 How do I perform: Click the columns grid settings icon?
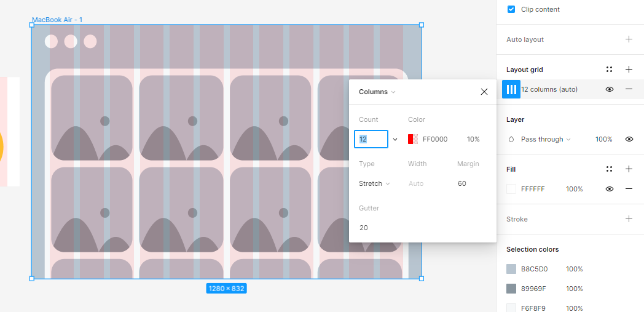pyautogui.click(x=511, y=89)
